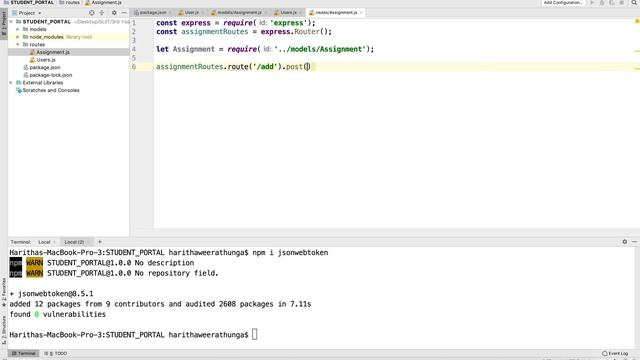Select the Local terminal tab
Image resolution: width=640 pixels, height=360 pixels.
(x=44, y=242)
